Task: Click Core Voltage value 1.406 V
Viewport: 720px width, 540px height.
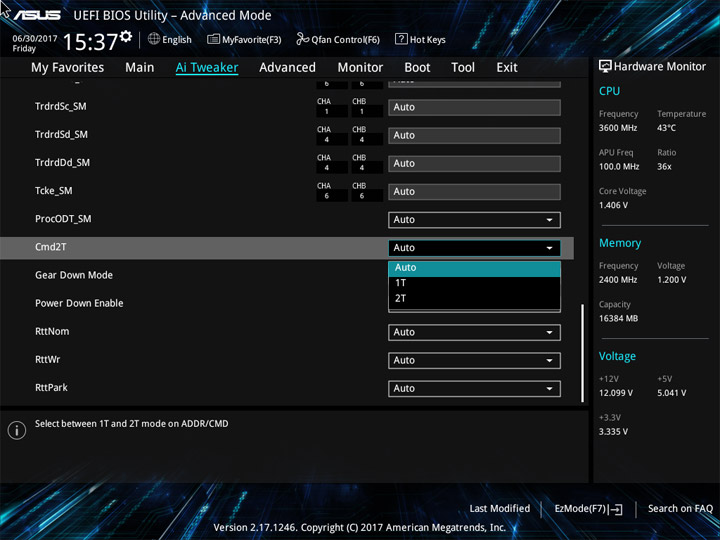Action: click(613, 205)
